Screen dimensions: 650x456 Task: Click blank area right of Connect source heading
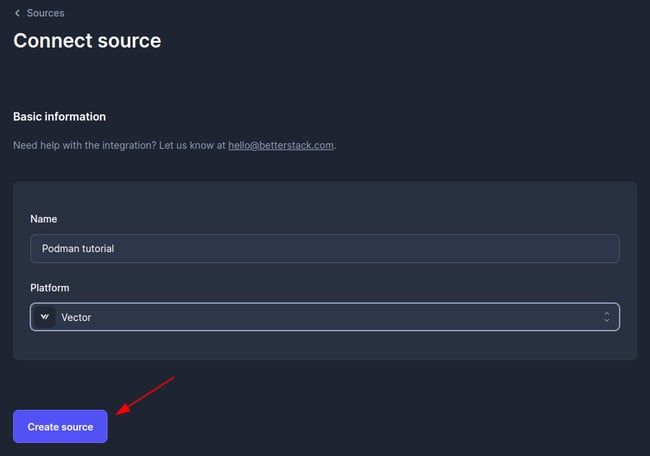coord(400,41)
